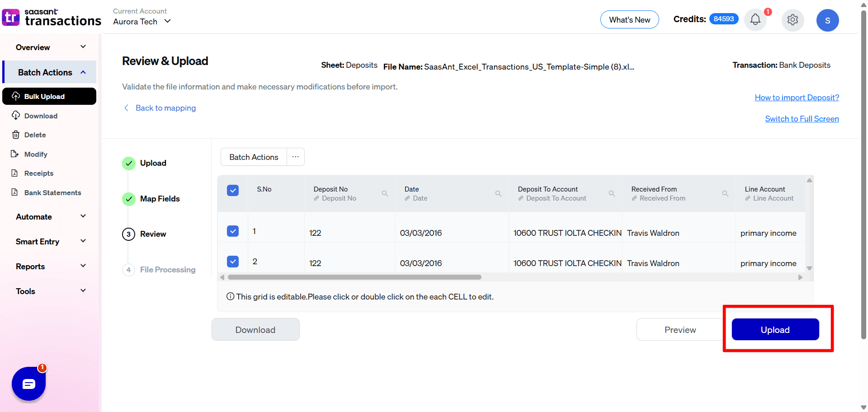Open the Bank Statements tool
The height and width of the screenshot is (412, 868).
(52, 192)
